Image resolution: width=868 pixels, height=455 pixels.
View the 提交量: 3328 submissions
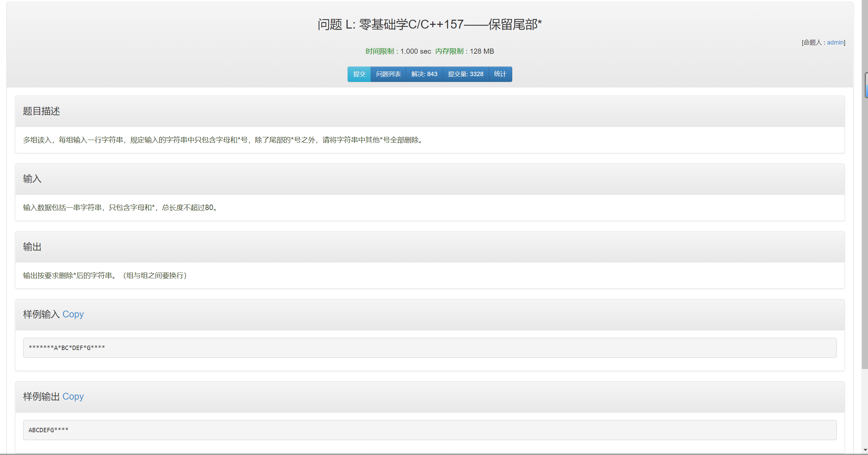[x=465, y=74]
